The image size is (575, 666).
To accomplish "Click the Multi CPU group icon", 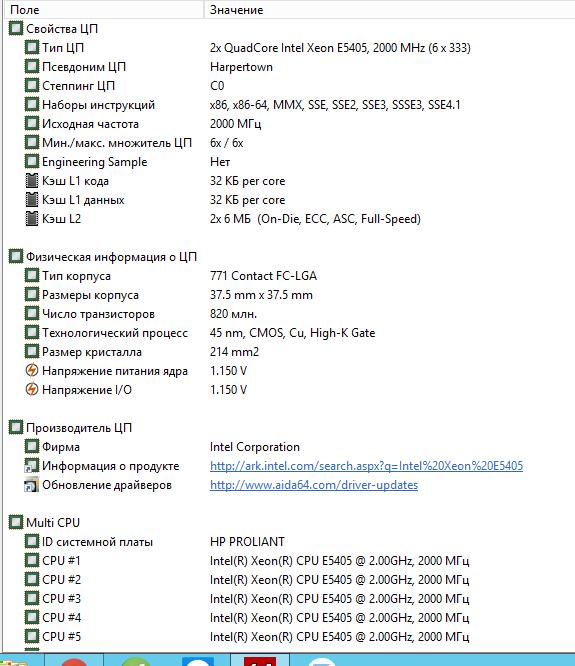I will tap(16, 522).
